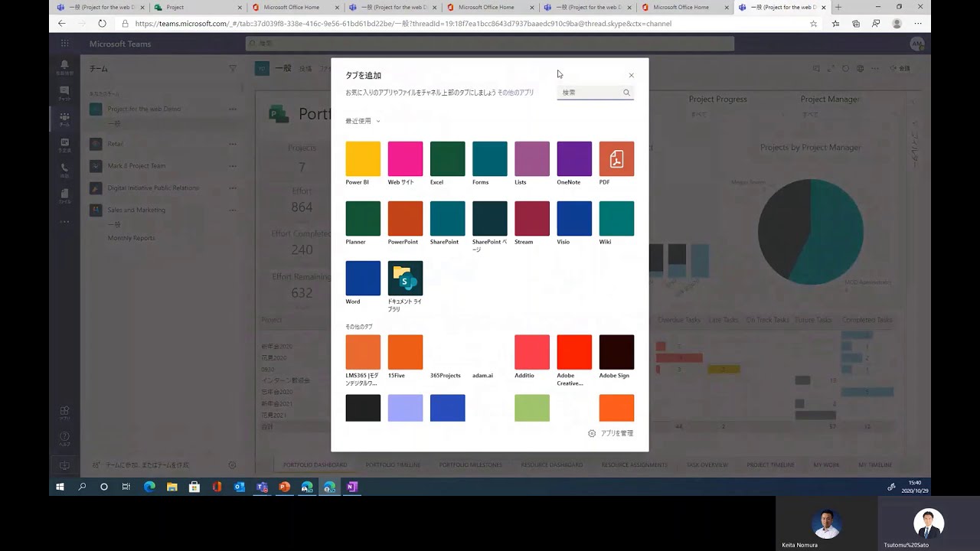Screen dimensions: 980x551
Task: Open the MY WORK report tab
Action: point(826,465)
